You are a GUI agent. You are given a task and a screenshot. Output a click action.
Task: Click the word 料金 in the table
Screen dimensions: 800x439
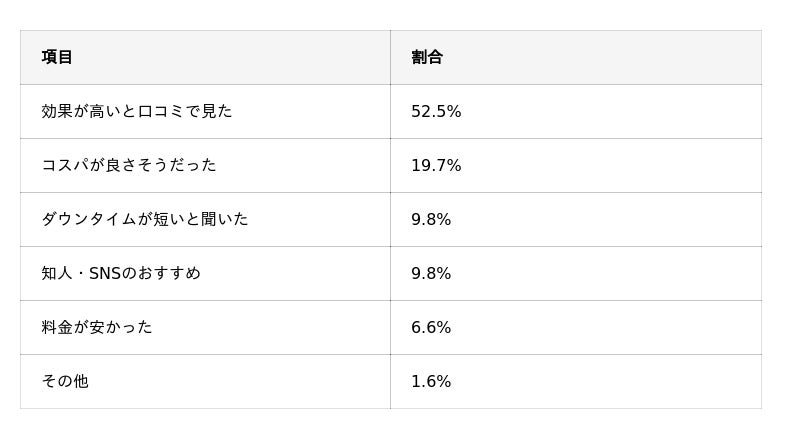(x=57, y=327)
